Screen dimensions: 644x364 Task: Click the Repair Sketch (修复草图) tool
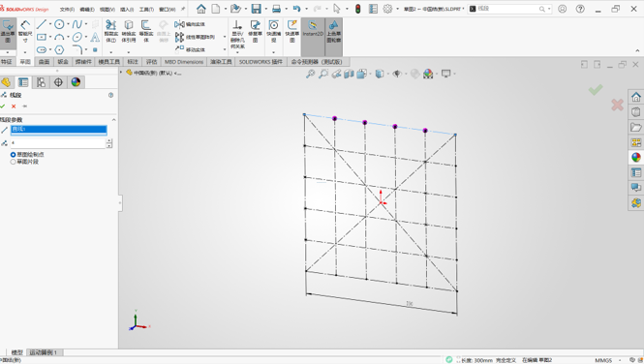255,31
